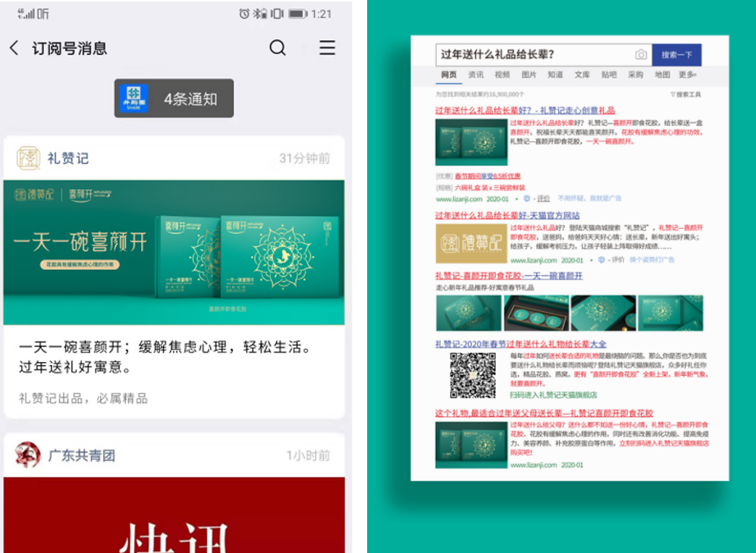Open search in subscription messages header
Image resolution: width=756 pixels, height=553 pixels.
[x=277, y=48]
